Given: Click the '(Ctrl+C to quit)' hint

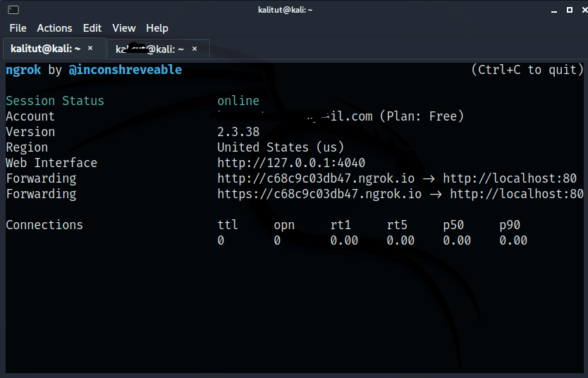Looking at the screenshot, I should point(527,70).
